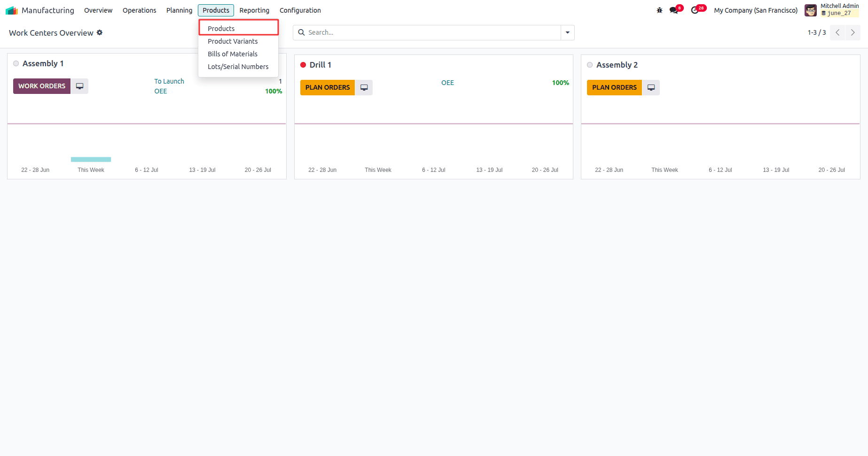The height and width of the screenshot is (456, 868).
Task: Go to next page arrow
Action: pos(853,32)
